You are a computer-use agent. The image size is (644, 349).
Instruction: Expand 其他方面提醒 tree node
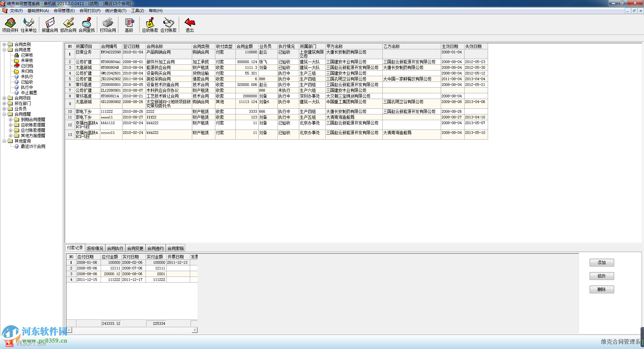pyautogui.click(x=11, y=136)
